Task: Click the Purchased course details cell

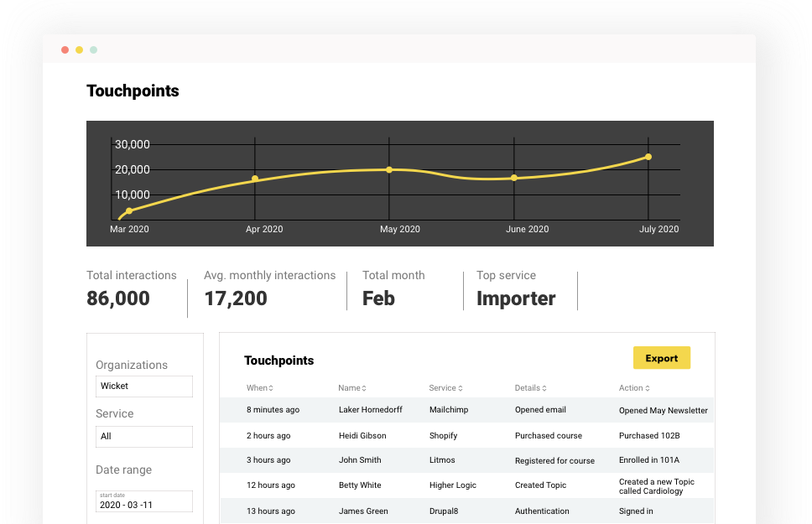Action: pyautogui.click(x=549, y=435)
